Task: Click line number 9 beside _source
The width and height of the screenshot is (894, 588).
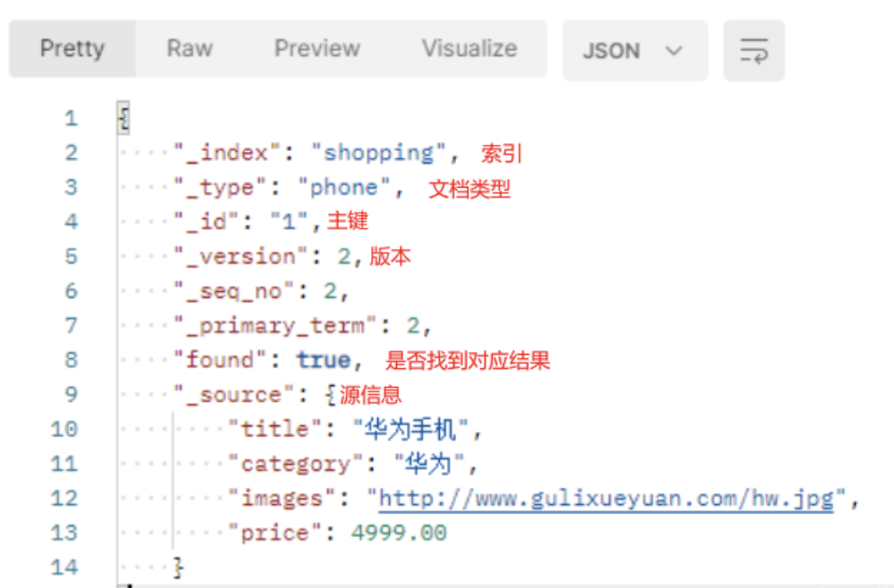Action: coord(71,395)
